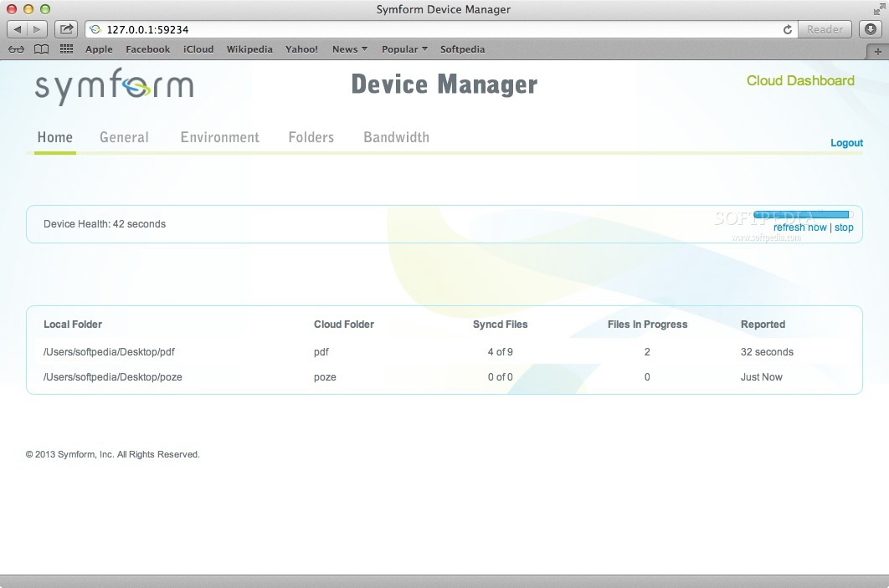Screen dimensions: 889x588
Task: Click the Device Manager heading
Action: coord(444,84)
